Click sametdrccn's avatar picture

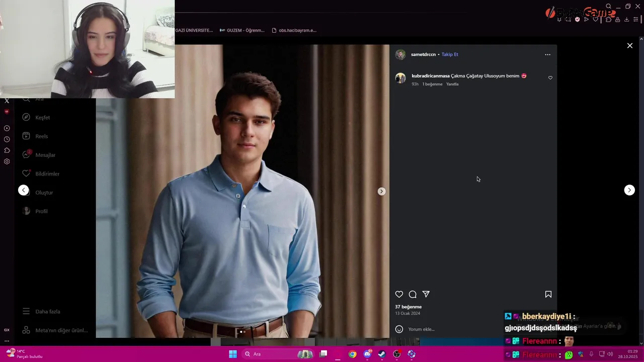400,54
